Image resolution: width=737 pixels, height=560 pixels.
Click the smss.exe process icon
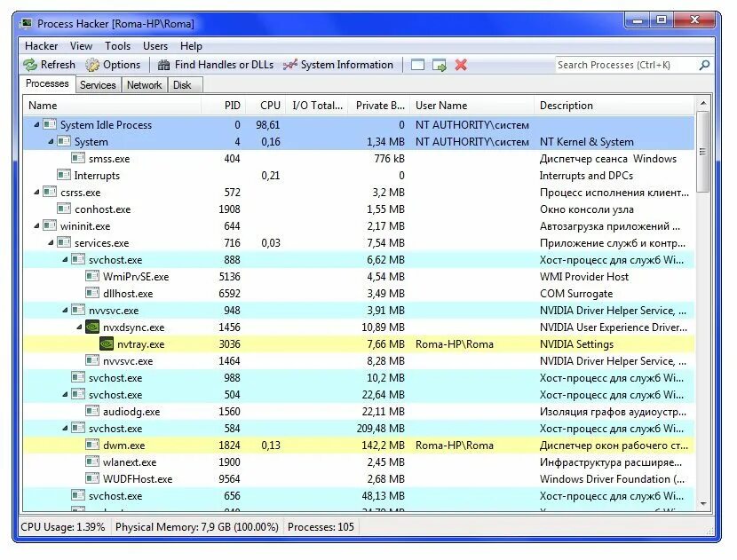tap(78, 158)
